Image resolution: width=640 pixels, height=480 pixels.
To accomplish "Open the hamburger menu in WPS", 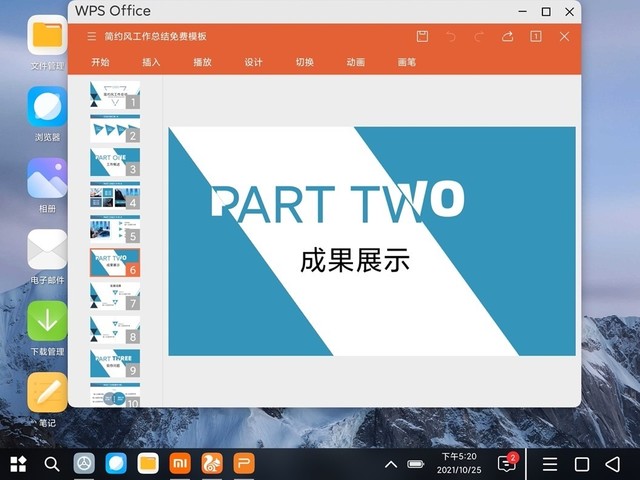I will [92, 37].
